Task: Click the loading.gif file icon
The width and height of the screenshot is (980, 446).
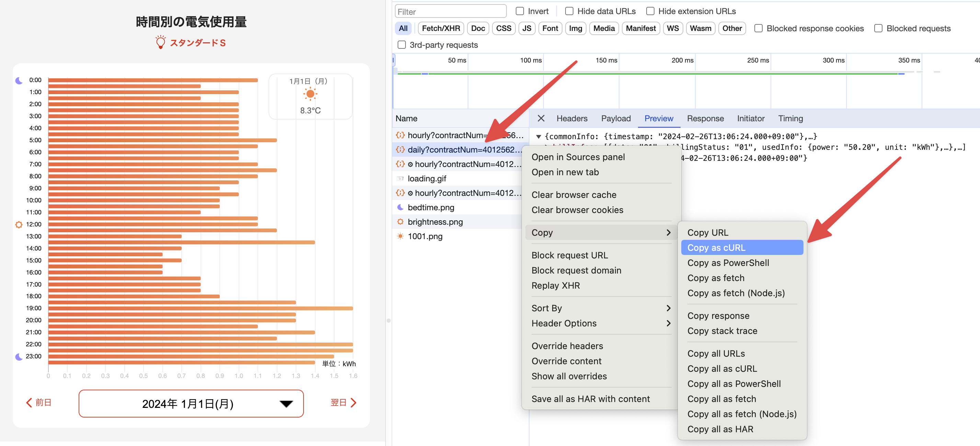Action: [400, 178]
